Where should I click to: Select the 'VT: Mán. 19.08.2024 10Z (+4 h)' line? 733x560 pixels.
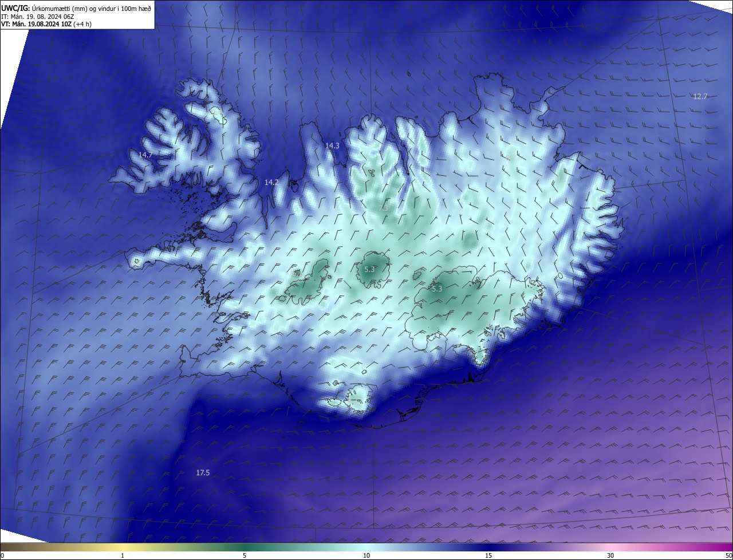tap(46, 24)
